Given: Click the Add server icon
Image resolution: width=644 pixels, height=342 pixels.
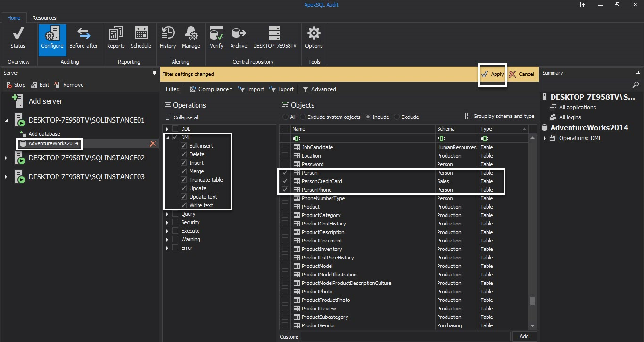Looking at the screenshot, I should (x=18, y=101).
